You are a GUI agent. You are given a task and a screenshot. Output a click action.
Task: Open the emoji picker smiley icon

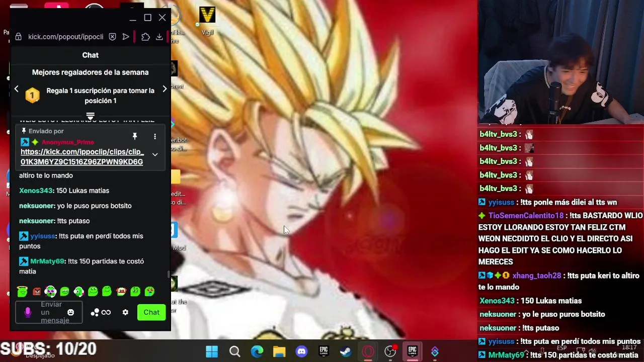pyautogui.click(x=70, y=312)
